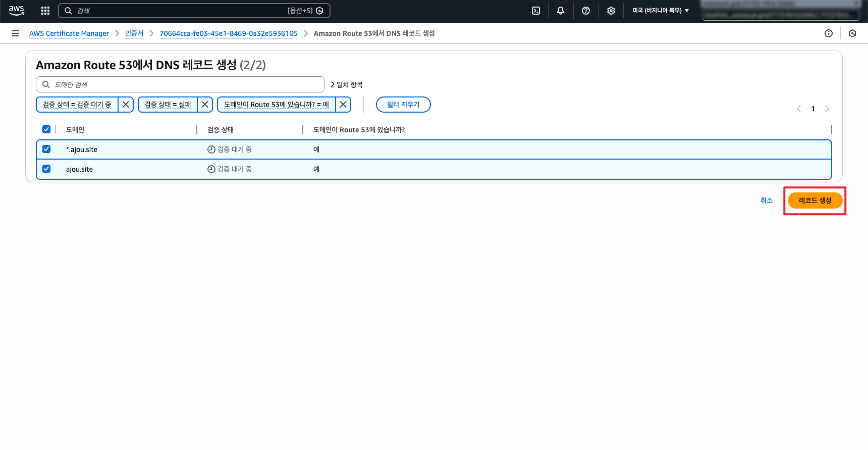The image size is (868, 450).
Task: Select page 1 in pagination
Action: (813, 109)
